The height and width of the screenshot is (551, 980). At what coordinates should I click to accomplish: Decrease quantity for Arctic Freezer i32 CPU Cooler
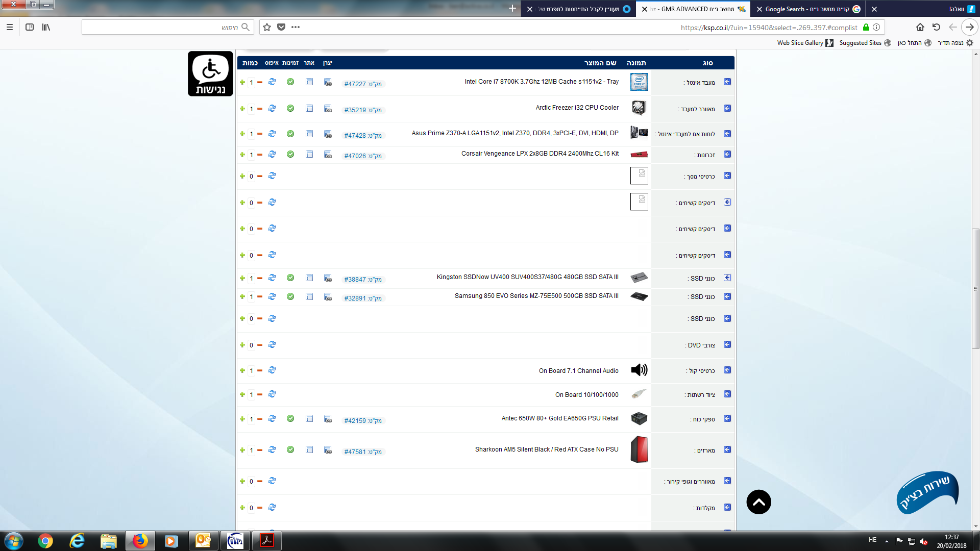click(x=260, y=109)
